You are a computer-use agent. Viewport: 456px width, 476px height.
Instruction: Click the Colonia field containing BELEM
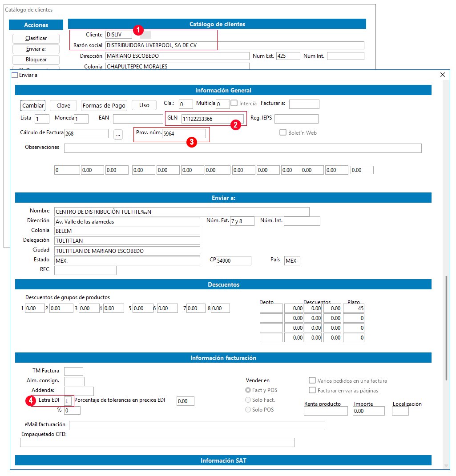pyautogui.click(x=127, y=231)
